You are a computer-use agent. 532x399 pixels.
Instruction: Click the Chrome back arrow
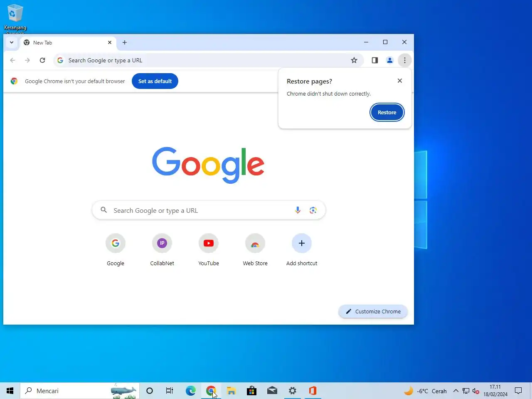(12, 60)
